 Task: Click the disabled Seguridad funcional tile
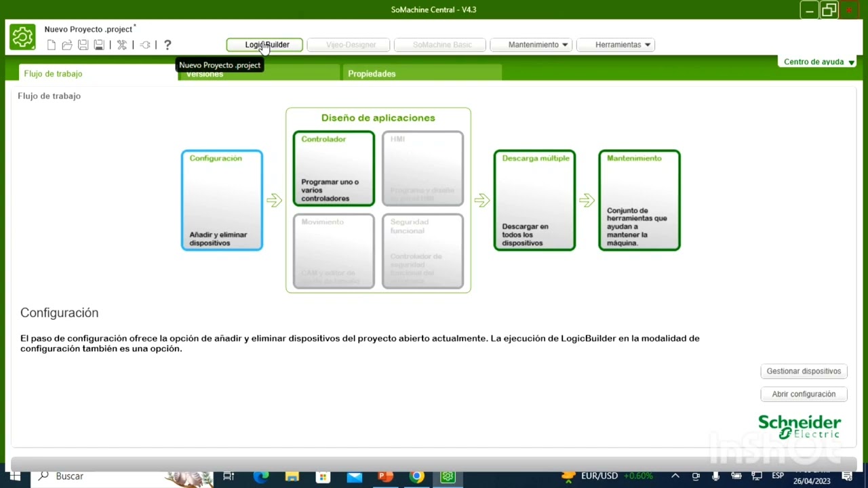click(422, 251)
